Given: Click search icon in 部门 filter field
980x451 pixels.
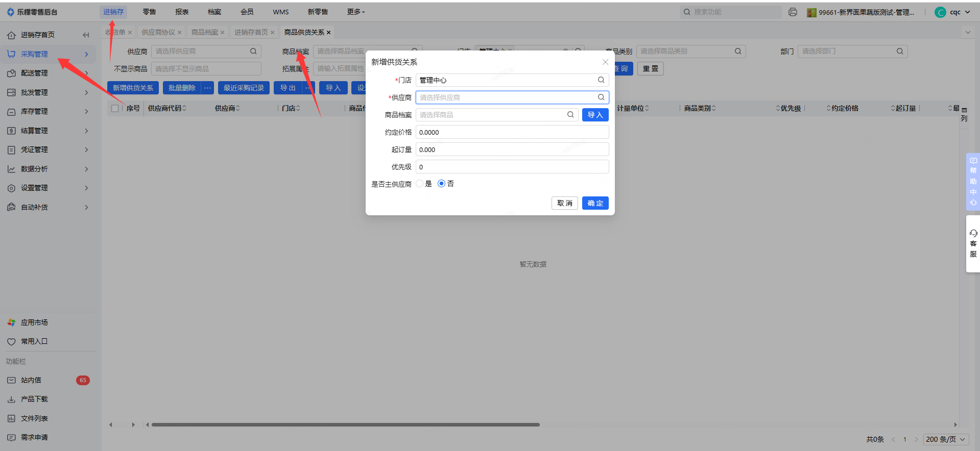Looking at the screenshot, I should 900,51.
